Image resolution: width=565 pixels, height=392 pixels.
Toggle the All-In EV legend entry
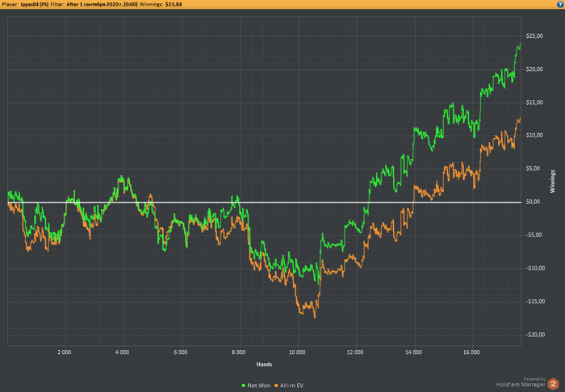coord(289,386)
